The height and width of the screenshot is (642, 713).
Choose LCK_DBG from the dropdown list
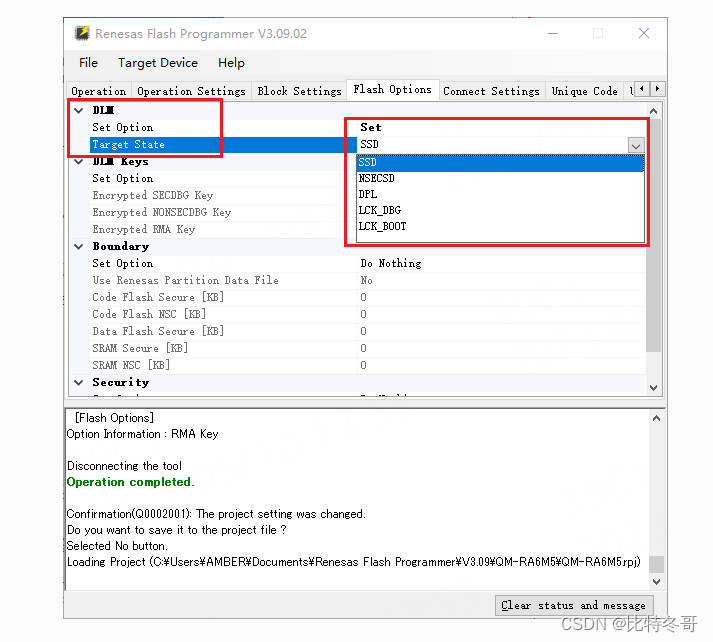coord(500,210)
